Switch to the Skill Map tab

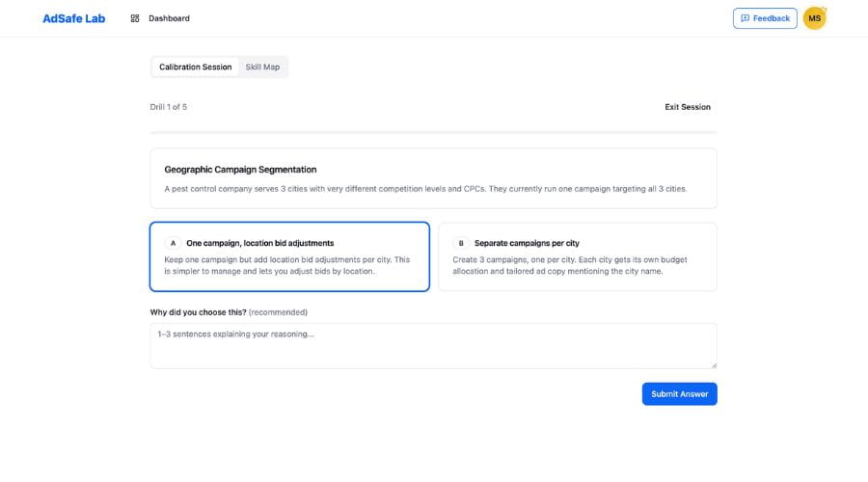point(262,67)
